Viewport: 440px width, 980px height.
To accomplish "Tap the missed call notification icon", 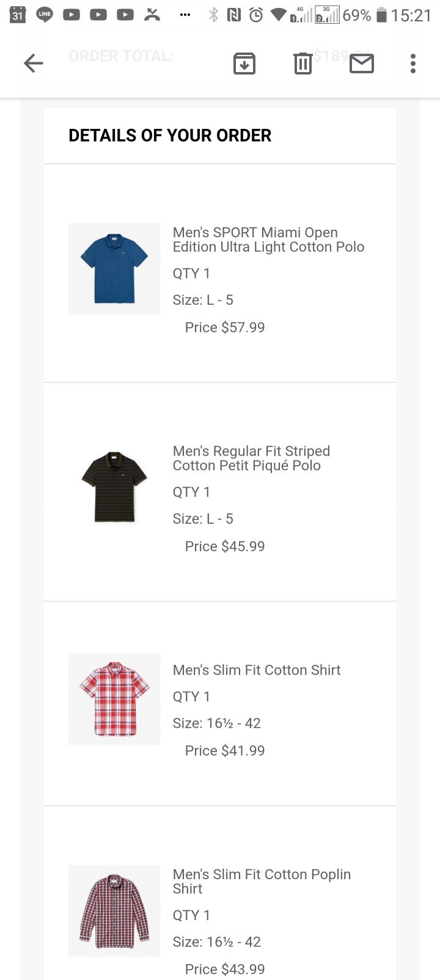I will pos(152,15).
